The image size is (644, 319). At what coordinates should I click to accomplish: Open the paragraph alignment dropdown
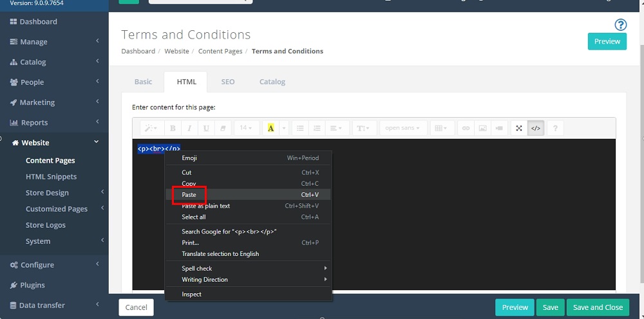tap(337, 128)
